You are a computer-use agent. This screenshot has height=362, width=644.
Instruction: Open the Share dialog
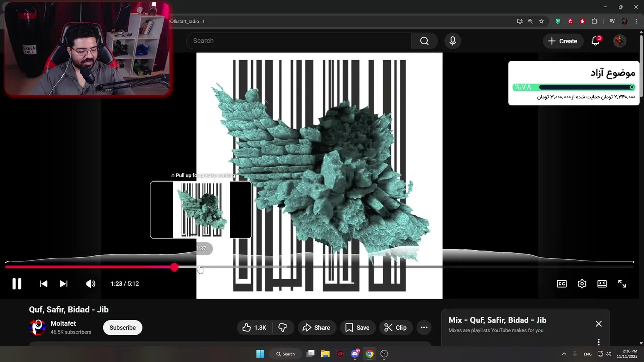[x=316, y=328]
